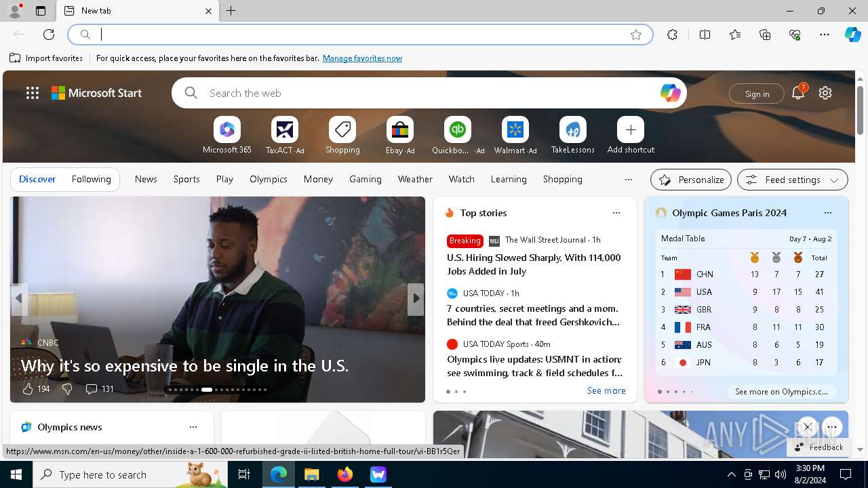Select the Following tab
Viewport: 868px width, 488px height.
pyautogui.click(x=91, y=180)
